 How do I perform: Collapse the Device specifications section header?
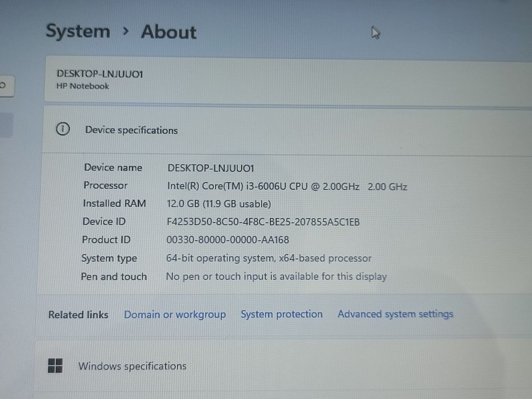coord(287,129)
